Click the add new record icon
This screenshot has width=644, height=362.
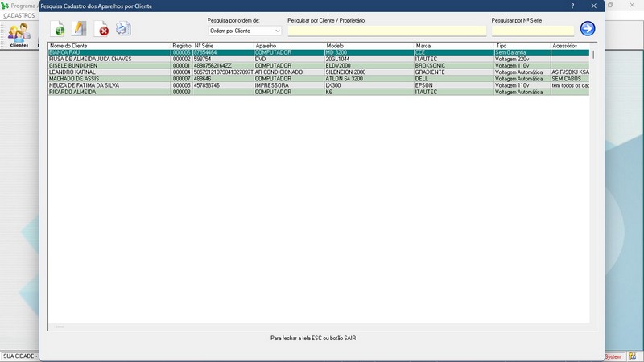58,29
